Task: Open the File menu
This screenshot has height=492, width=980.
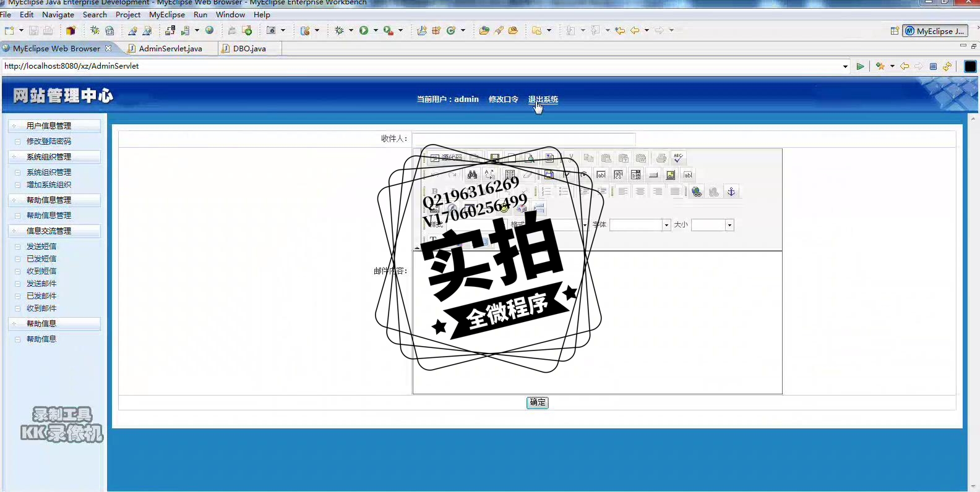Action: point(6,14)
